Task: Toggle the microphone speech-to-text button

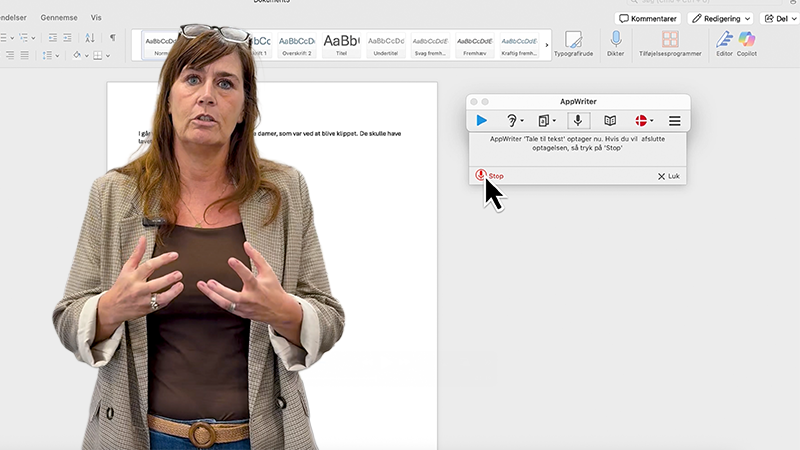Action: [x=578, y=121]
